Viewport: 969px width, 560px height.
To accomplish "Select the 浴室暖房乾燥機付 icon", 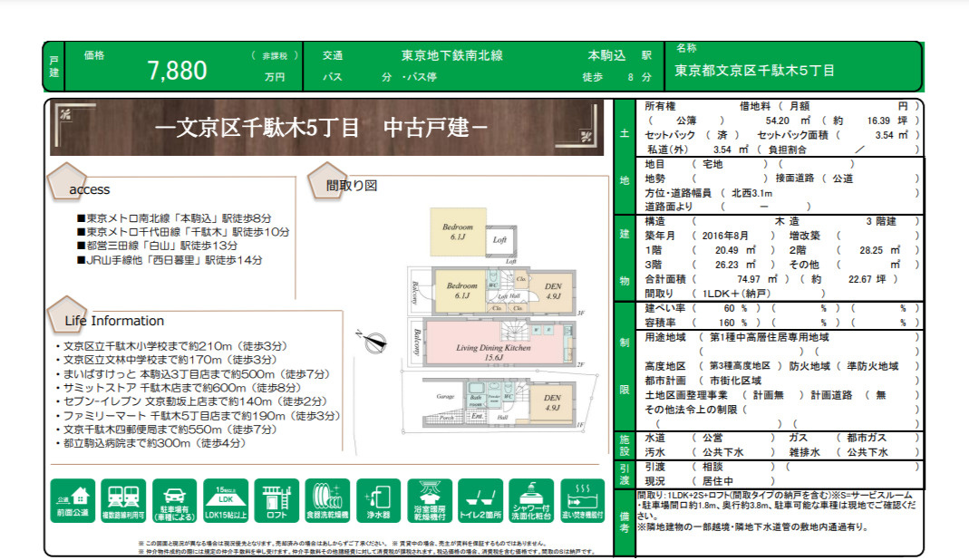I will (x=430, y=501).
